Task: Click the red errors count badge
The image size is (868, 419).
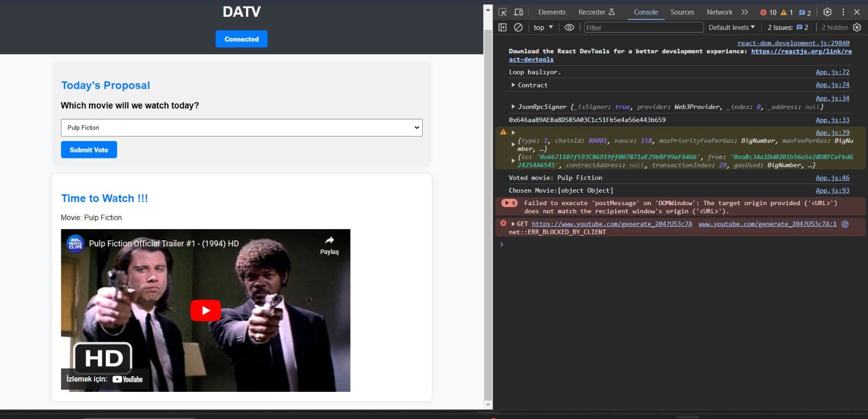Action: point(768,12)
